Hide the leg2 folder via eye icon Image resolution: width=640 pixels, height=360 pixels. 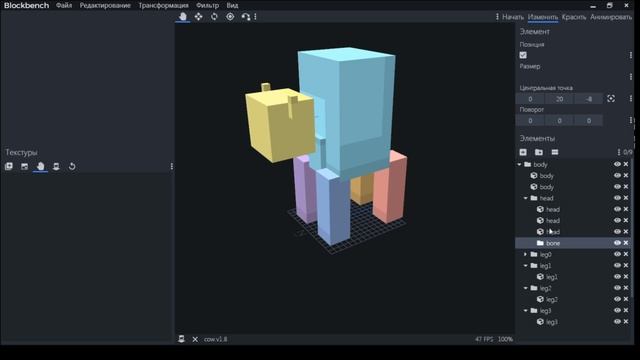(617, 288)
